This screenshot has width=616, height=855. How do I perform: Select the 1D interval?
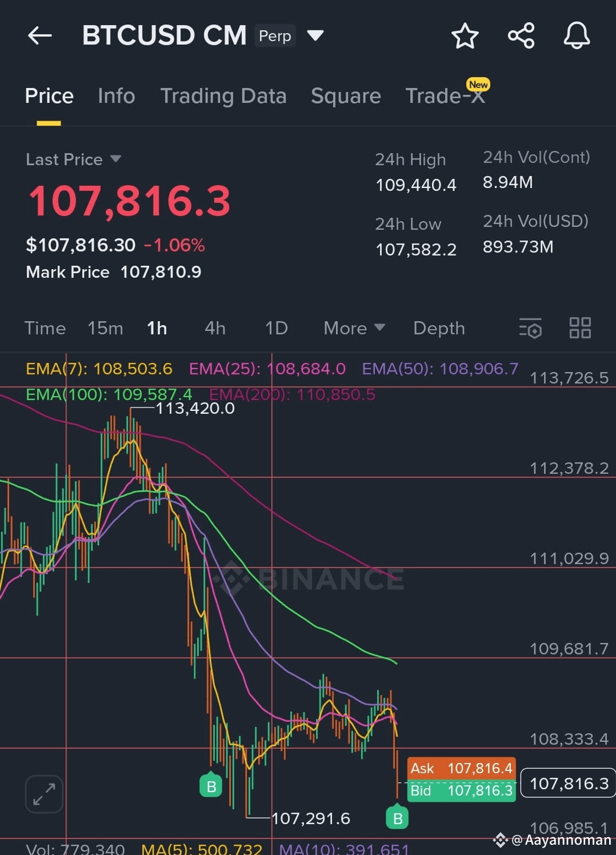(x=277, y=328)
